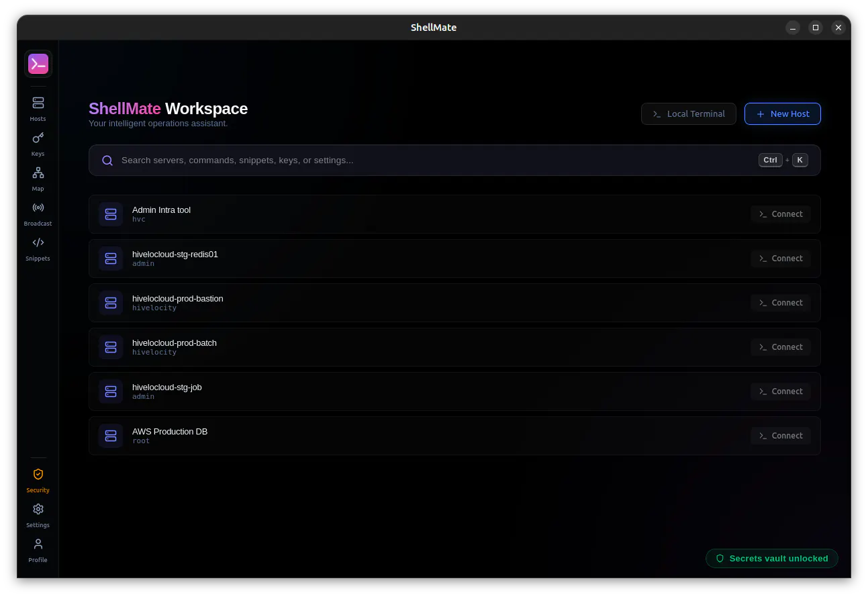The width and height of the screenshot is (868, 597).
Task: Connect to hivelocloud-prod-batch host
Action: (781, 347)
